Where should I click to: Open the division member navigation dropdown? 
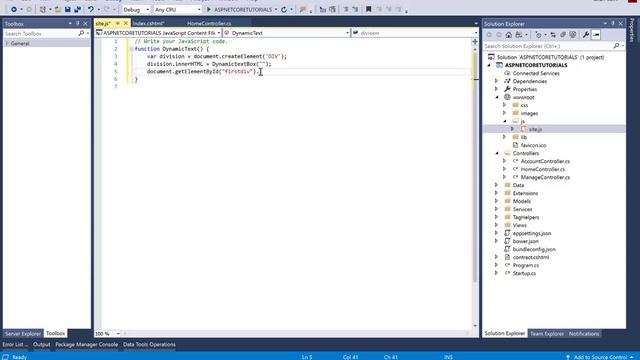[x=415, y=33]
